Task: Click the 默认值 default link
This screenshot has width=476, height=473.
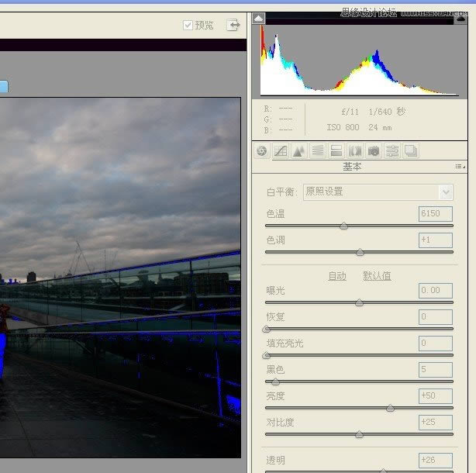Action: tap(377, 276)
